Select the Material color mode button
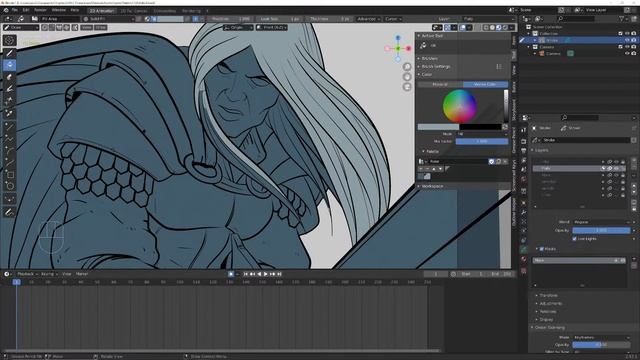This screenshot has width=640, height=360. [x=440, y=84]
